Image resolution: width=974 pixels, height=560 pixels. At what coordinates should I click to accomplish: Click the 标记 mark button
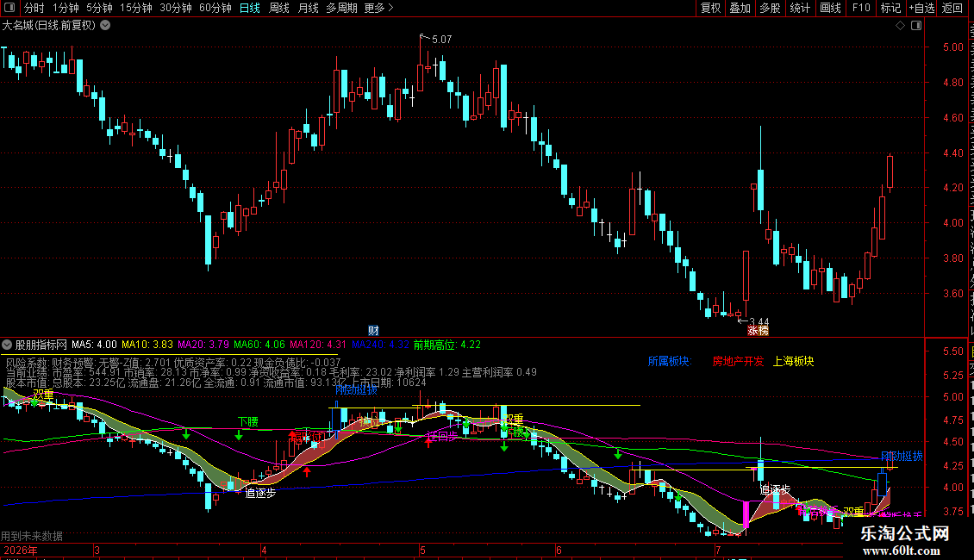(890, 8)
